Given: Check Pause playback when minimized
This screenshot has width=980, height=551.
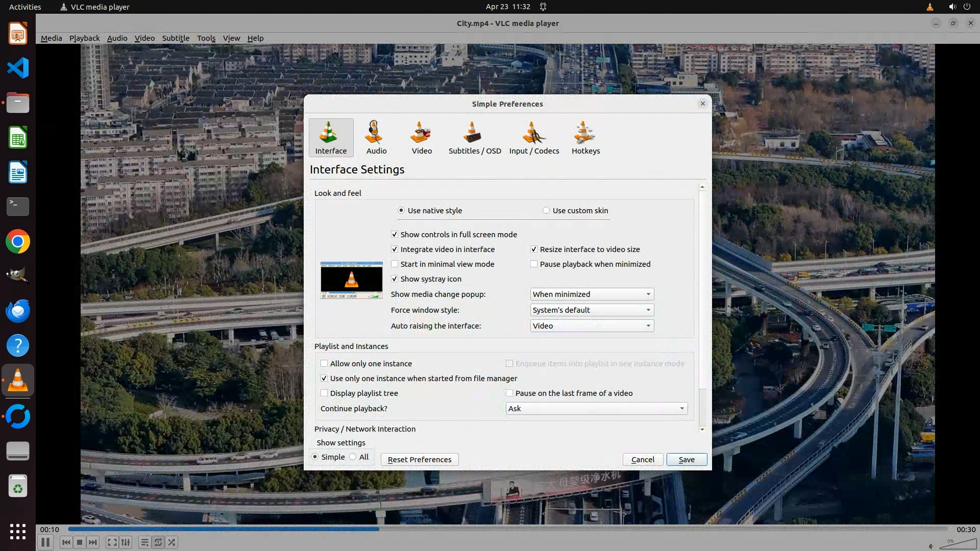Looking at the screenshot, I should point(534,264).
